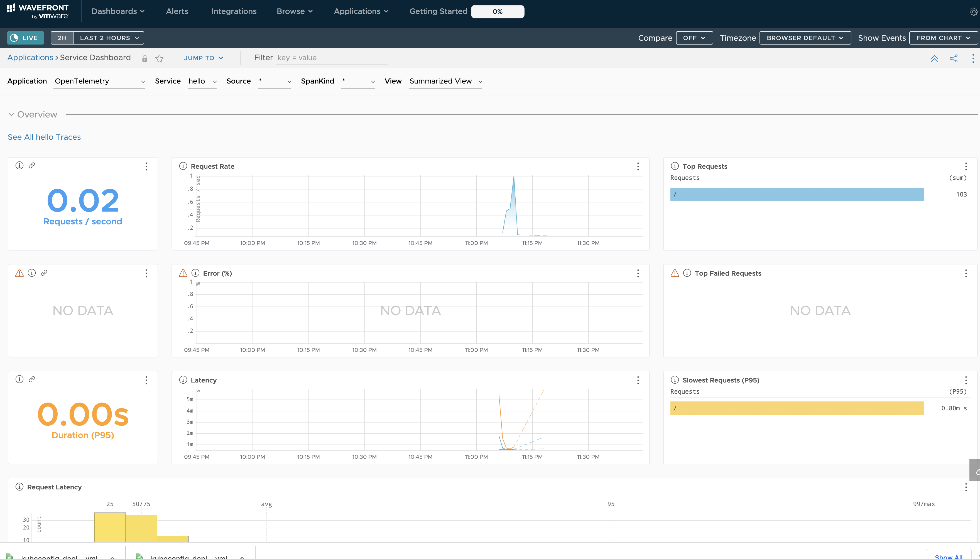Toggle the LIVE mode button
Screen dimensions: 980x559
[x=25, y=38]
